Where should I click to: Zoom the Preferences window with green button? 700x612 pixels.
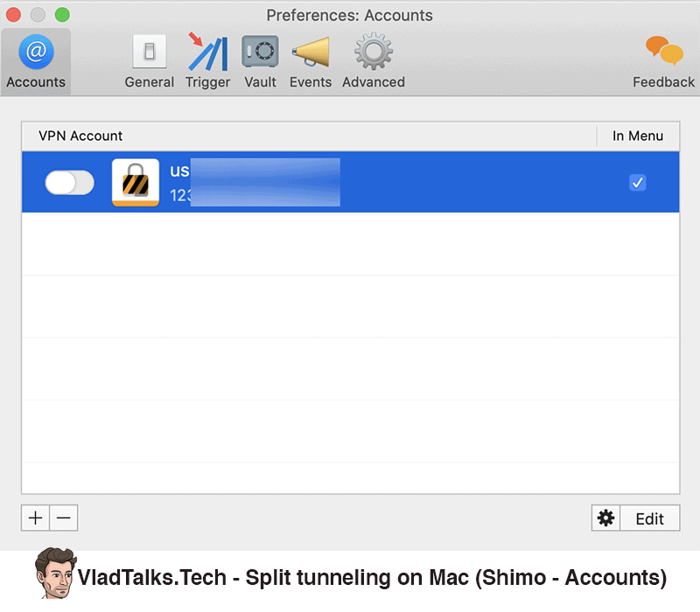(62, 15)
